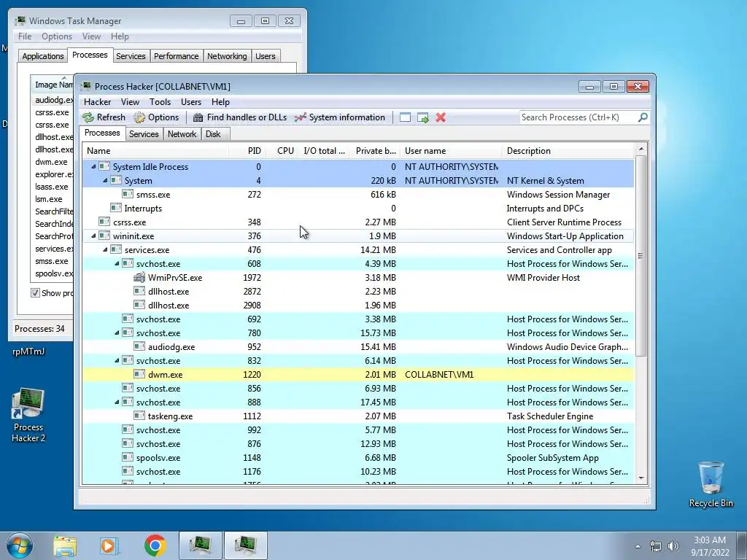
Task: Click the magnifier icon in search box
Action: tap(643, 117)
